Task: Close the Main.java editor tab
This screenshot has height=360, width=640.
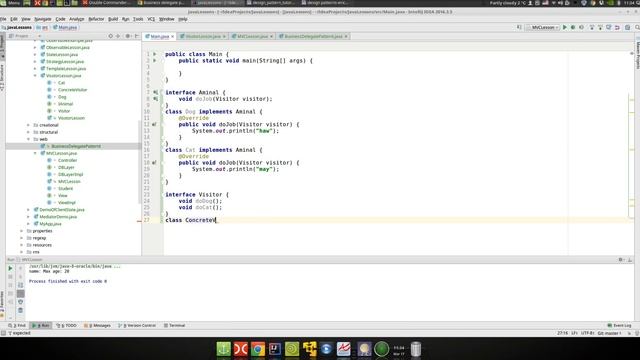Action: coord(173,36)
